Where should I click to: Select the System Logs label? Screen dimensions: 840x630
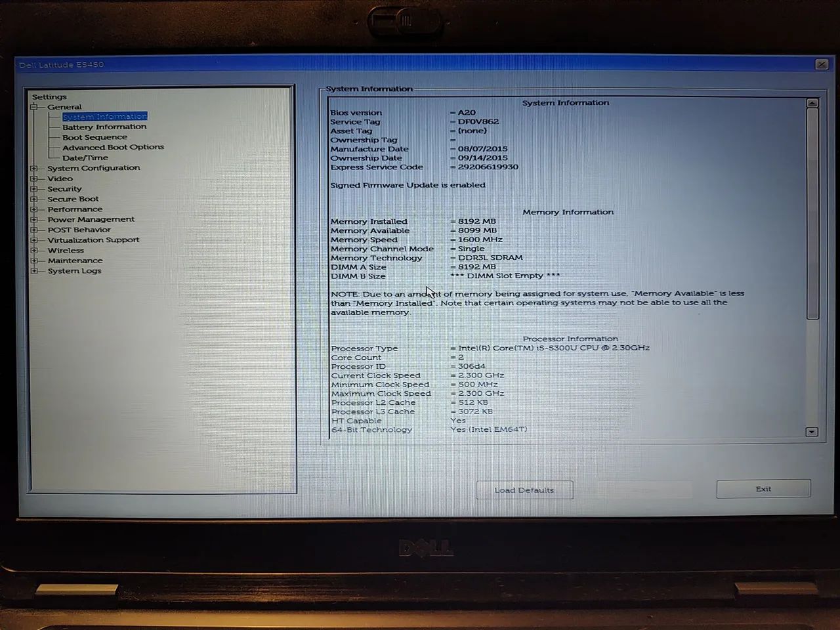tap(74, 270)
